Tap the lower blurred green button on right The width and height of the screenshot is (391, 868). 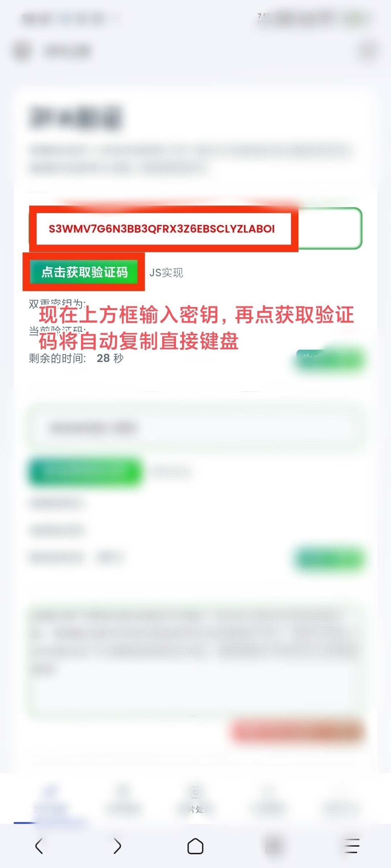(329, 559)
